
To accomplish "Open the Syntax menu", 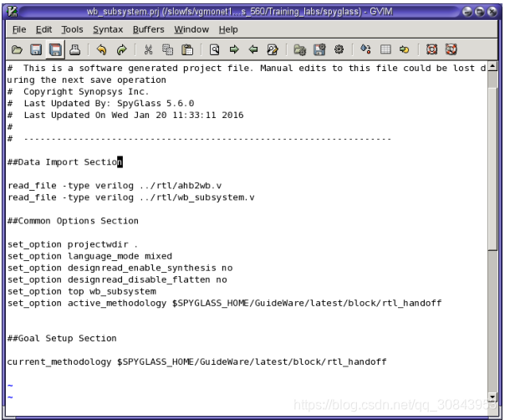I will 108,29.
